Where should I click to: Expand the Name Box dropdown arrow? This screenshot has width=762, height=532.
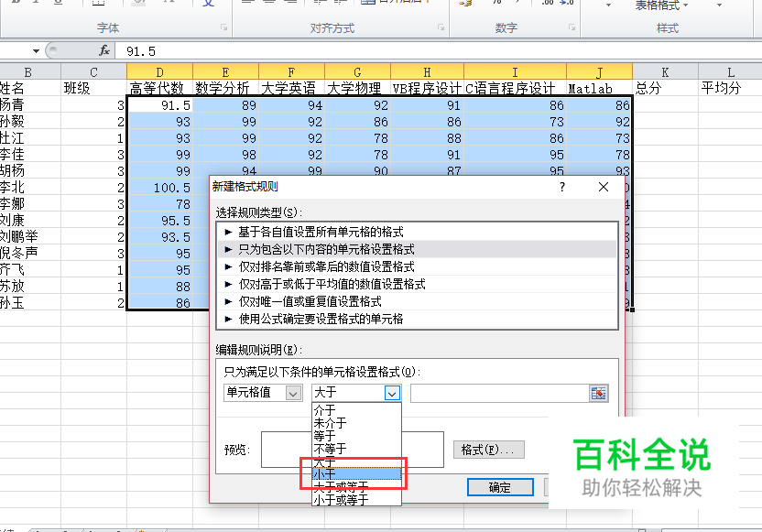[36, 51]
